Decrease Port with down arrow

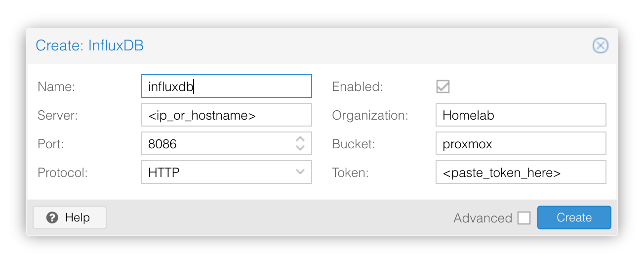(x=300, y=148)
